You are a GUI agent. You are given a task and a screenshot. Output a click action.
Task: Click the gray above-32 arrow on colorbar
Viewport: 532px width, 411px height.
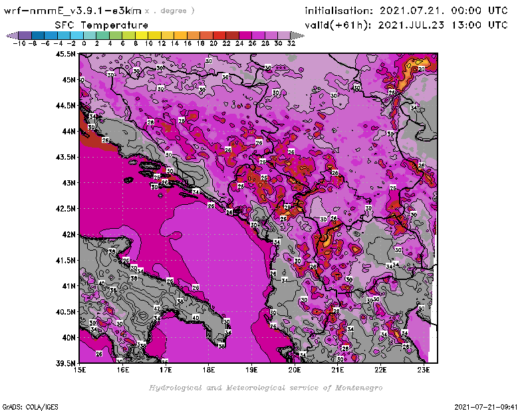[x=297, y=35]
